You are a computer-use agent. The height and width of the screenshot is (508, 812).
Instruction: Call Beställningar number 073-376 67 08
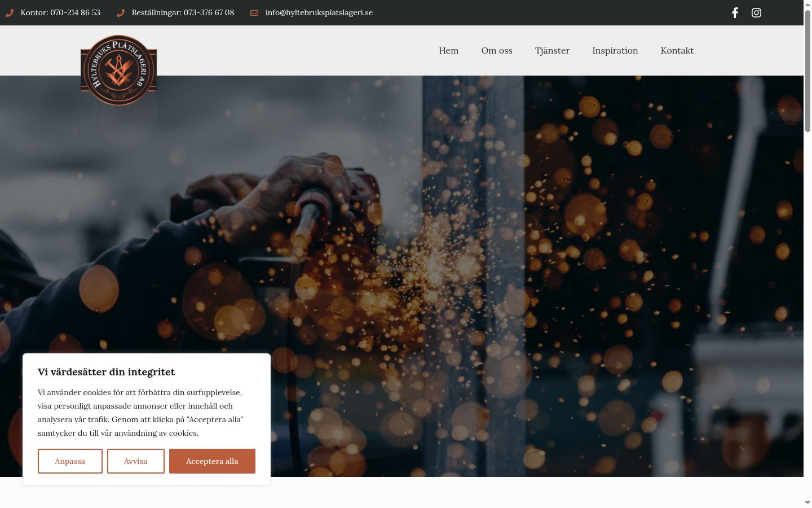[x=183, y=12]
